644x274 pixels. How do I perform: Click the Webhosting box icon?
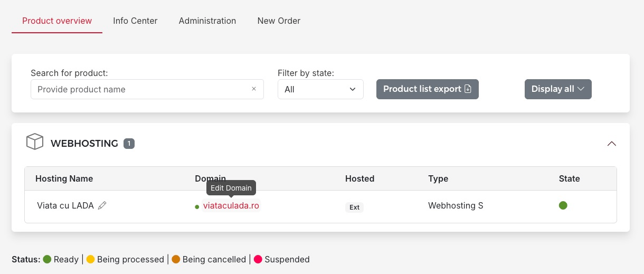pyautogui.click(x=34, y=142)
